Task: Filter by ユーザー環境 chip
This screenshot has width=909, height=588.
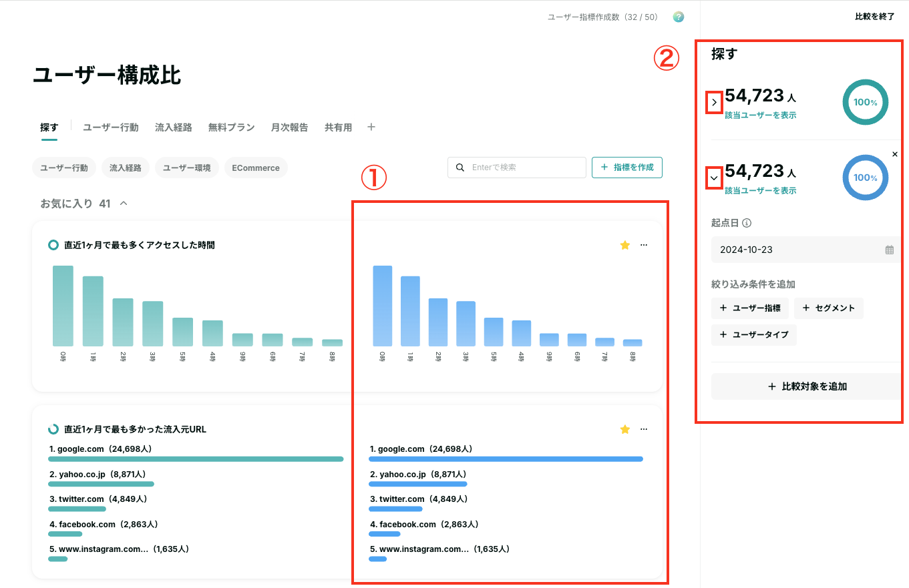Action: coord(187,168)
